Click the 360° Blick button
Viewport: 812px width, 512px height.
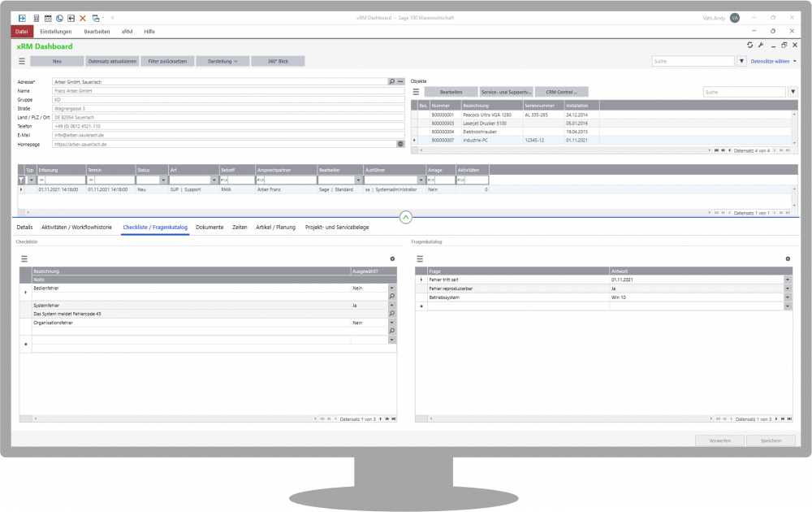point(278,61)
